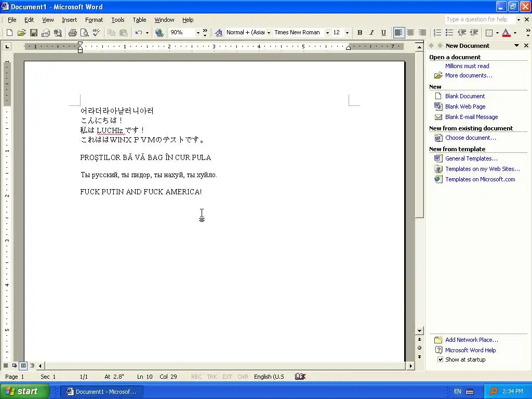Click the Search magnifier toolbar icon
532x399 pixels.
(58, 33)
